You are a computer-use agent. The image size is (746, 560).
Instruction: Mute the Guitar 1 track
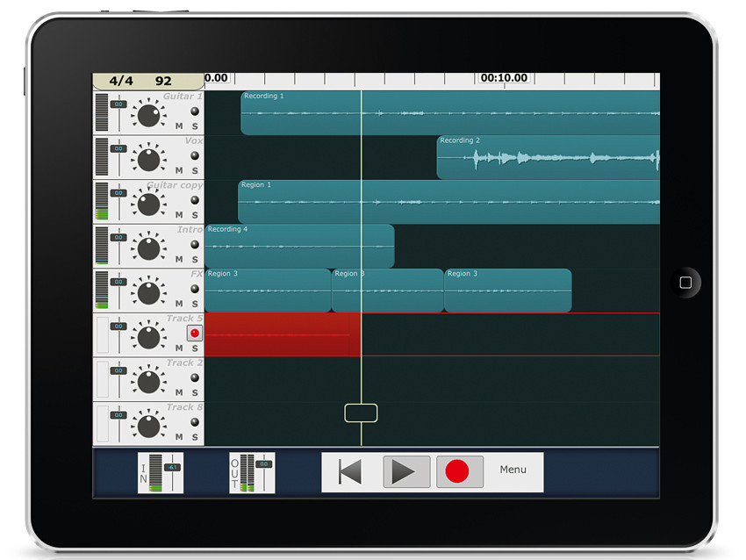click(179, 126)
